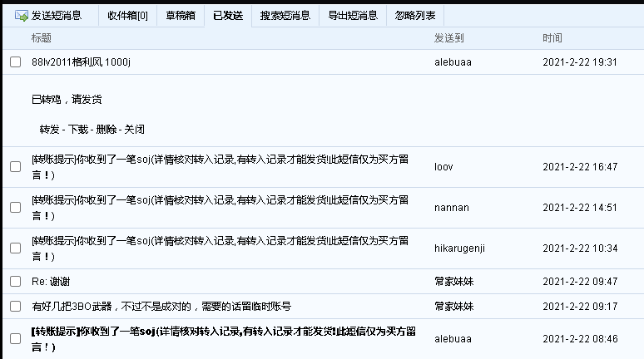
Task: Open the 搜索短消息 search tab
Action: click(x=285, y=15)
